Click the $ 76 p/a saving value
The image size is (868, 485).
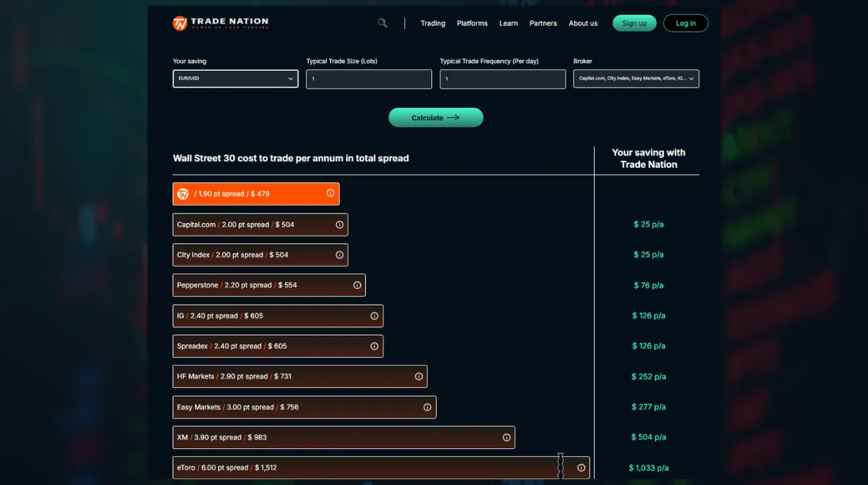[x=648, y=285]
